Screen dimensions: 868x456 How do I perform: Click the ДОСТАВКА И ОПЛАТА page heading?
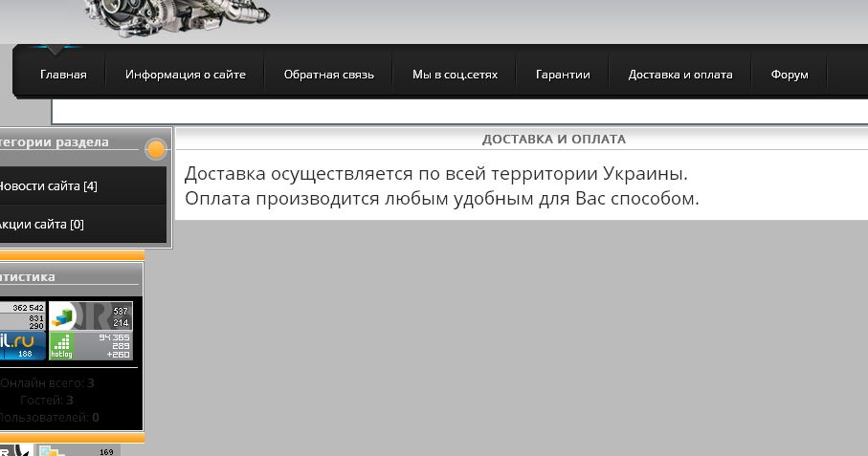pos(553,140)
